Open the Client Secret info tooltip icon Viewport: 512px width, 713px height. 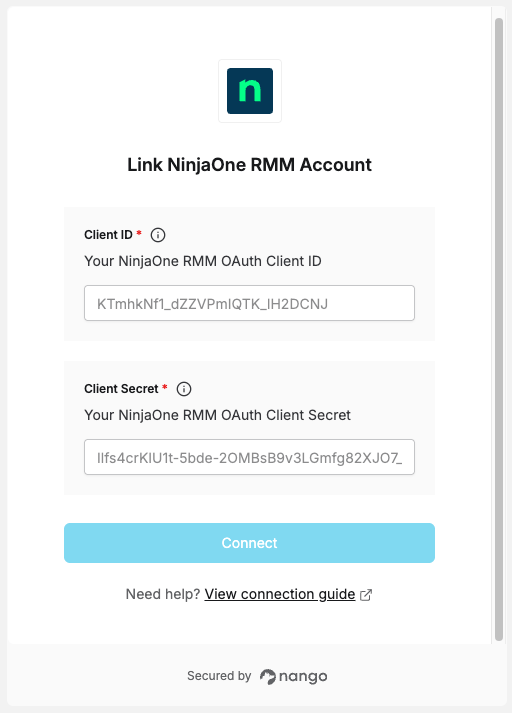pos(184,389)
